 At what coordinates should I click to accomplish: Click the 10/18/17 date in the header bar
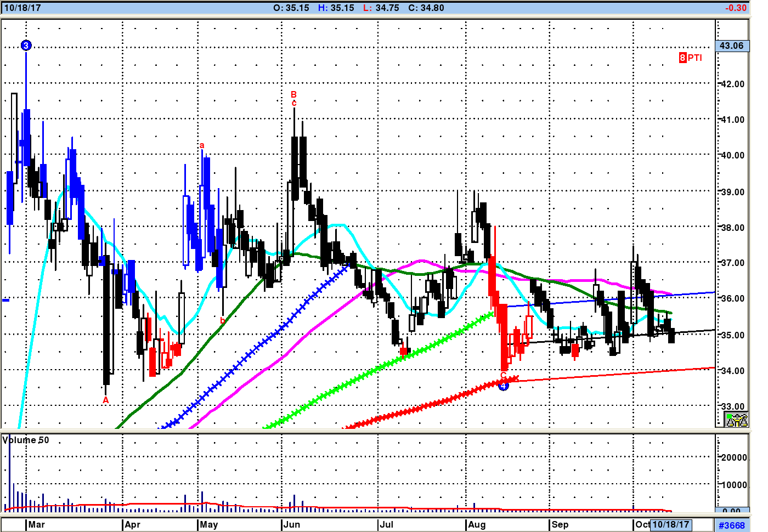[22, 8]
